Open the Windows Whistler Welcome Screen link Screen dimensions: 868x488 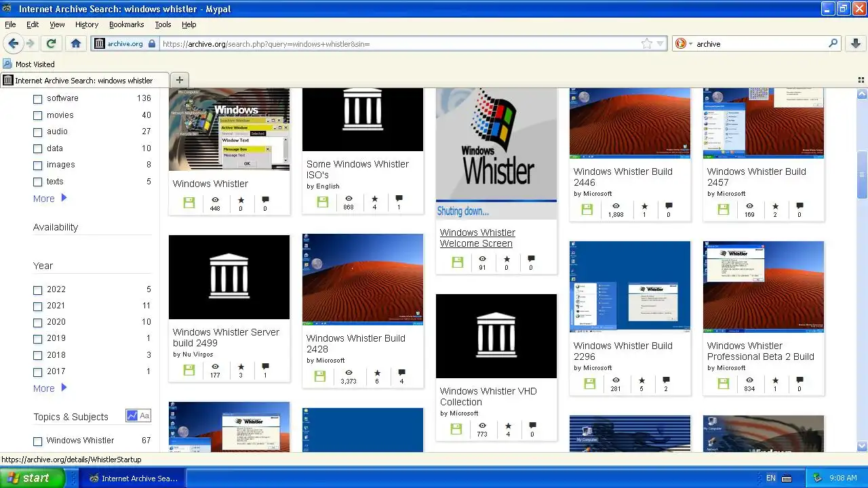[x=477, y=238]
